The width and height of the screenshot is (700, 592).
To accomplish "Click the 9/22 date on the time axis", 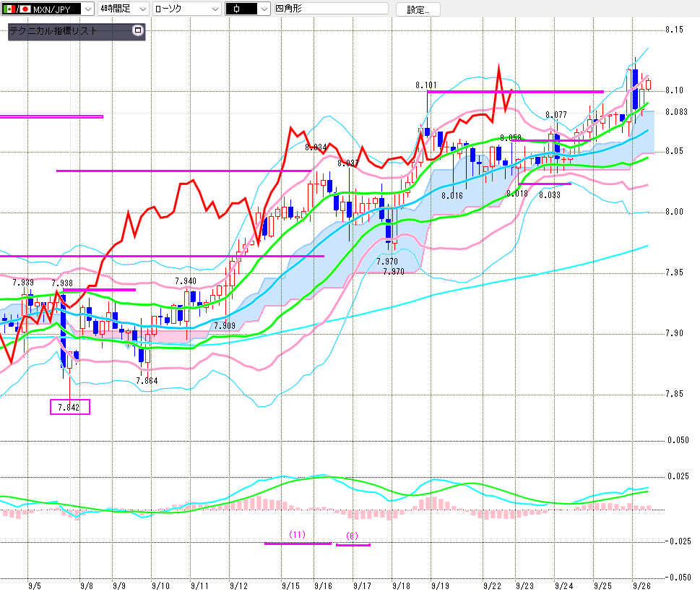I will click(493, 585).
